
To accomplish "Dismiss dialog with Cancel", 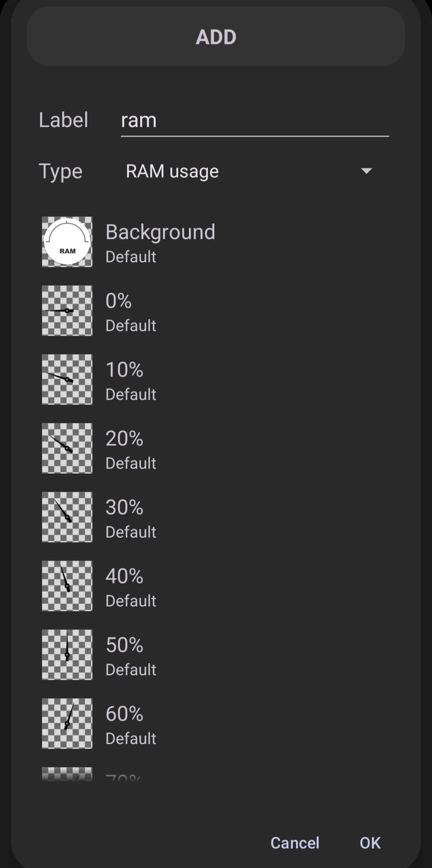I will pos(295,843).
